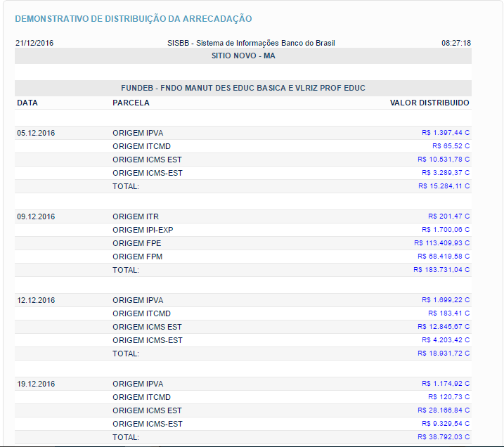The height and width of the screenshot is (447, 504).
Task: Click the DATA column header
Action: 27,103
